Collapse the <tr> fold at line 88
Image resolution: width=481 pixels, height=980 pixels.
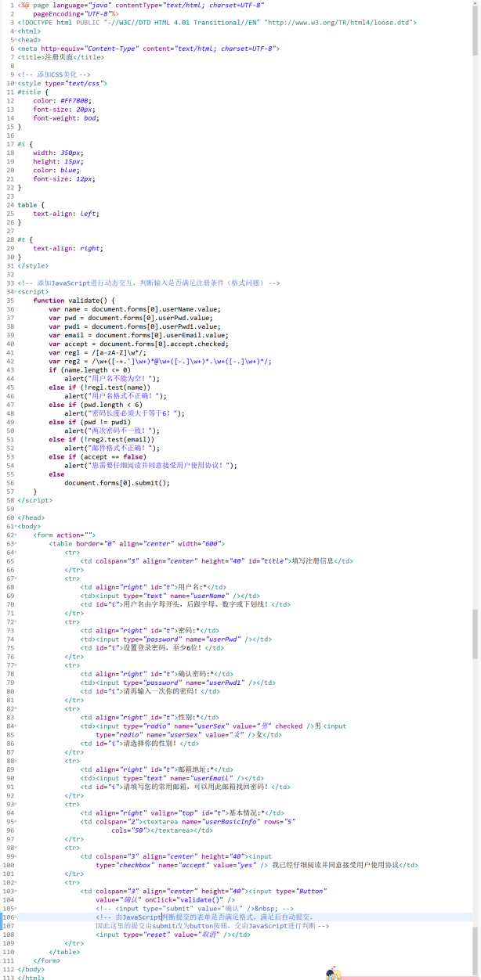click(16, 761)
